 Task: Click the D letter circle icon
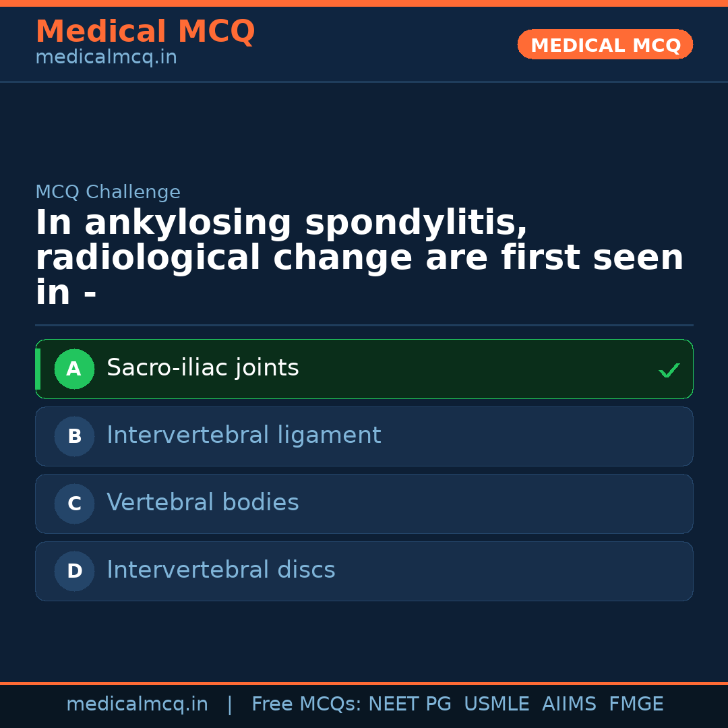pos(74,572)
